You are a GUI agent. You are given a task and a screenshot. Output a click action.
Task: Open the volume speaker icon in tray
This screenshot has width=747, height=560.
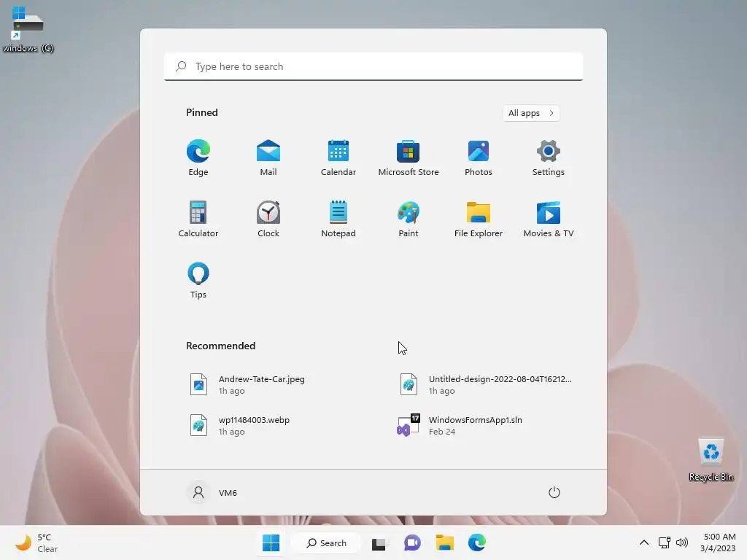pos(682,542)
